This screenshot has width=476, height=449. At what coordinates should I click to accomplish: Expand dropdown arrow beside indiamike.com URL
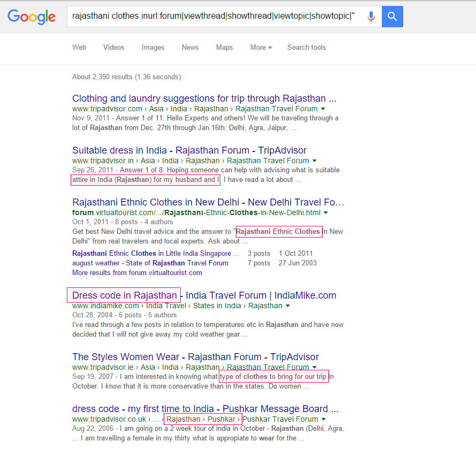click(x=288, y=306)
